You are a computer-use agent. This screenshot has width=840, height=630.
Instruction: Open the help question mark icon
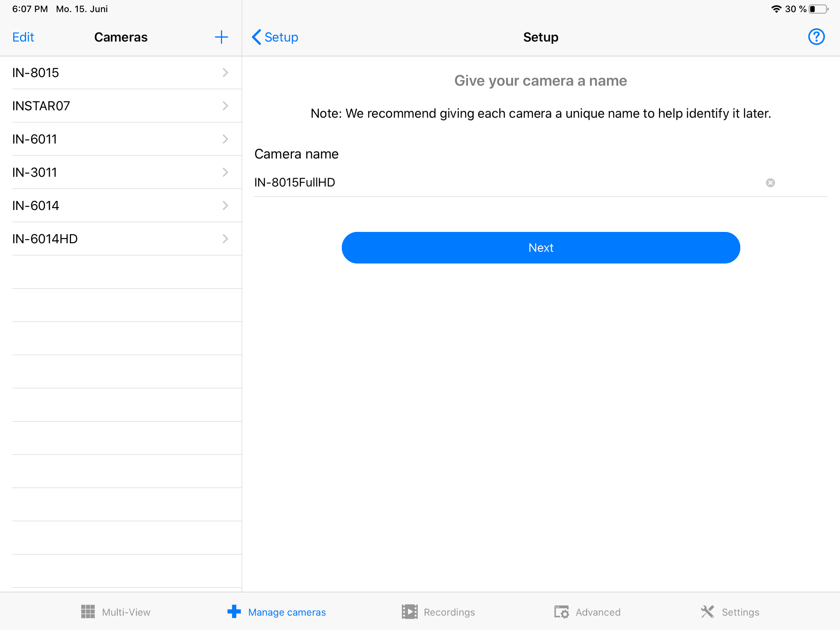click(x=816, y=37)
